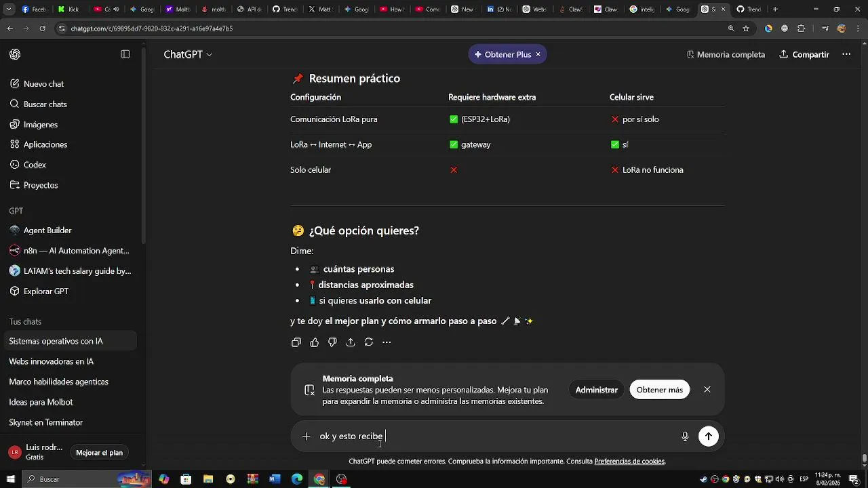The image size is (868, 488).
Task: Open Explorar GPT
Action: click(46, 291)
